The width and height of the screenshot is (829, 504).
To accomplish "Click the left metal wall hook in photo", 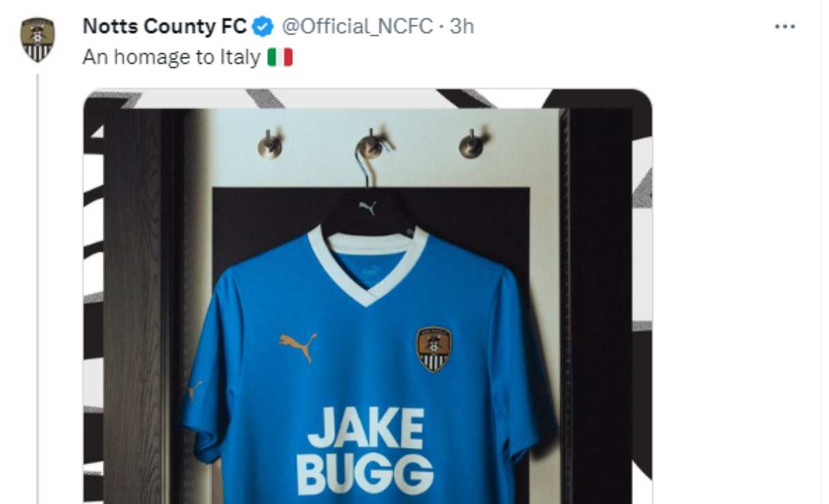I will click(270, 144).
